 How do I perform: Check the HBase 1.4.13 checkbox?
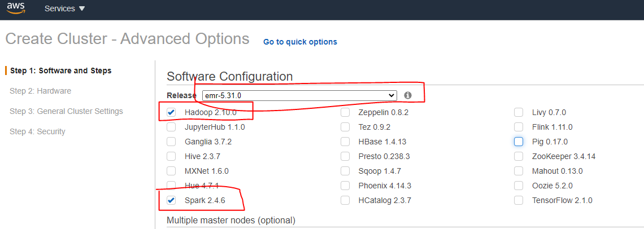(345, 142)
